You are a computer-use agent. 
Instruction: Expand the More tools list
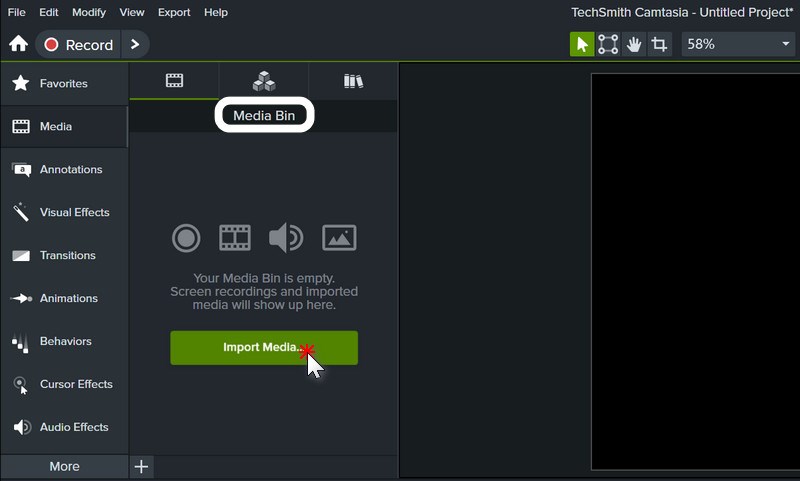coord(64,466)
